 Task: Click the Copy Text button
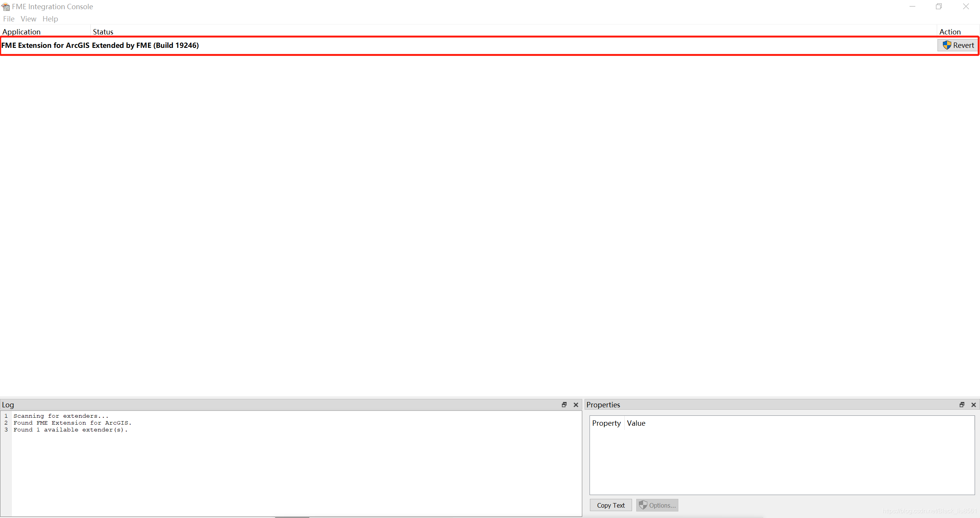[x=611, y=505]
